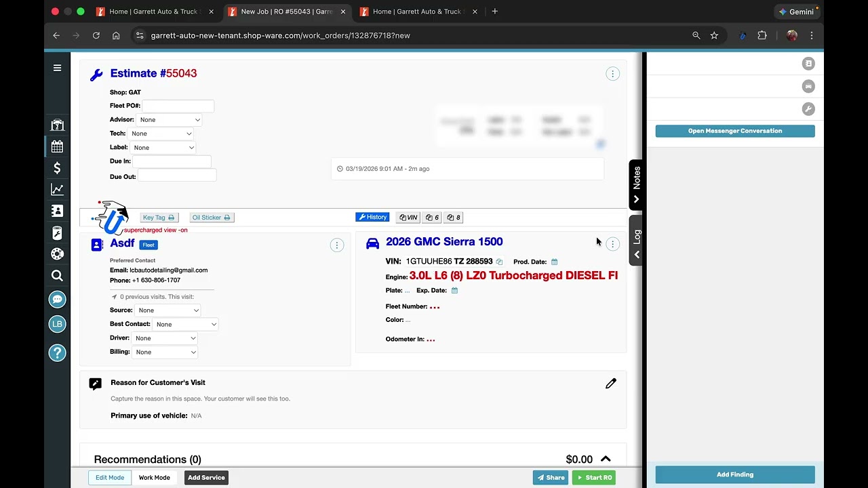The image size is (868, 488).
Task: Switch to Work Mode
Action: point(155,478)
